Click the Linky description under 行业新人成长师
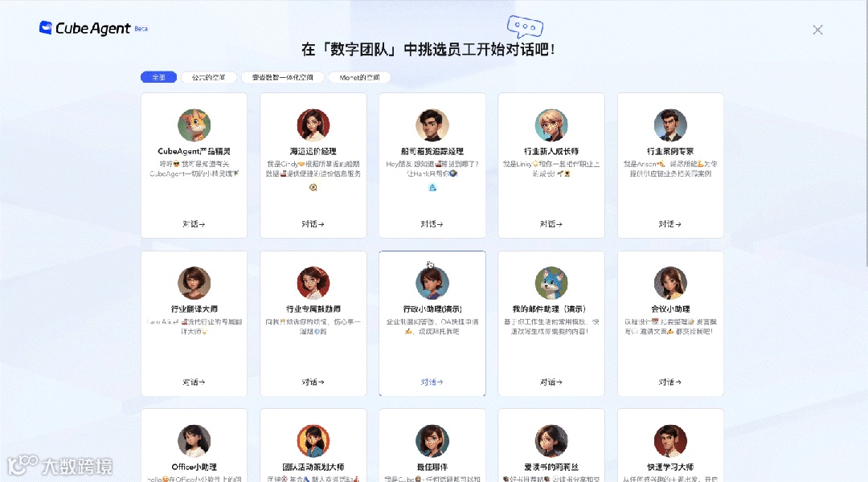 point(551,169)
